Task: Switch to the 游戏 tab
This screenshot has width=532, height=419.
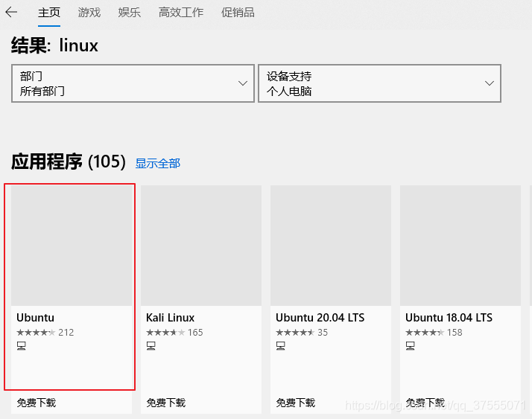Action: [89, 13]
